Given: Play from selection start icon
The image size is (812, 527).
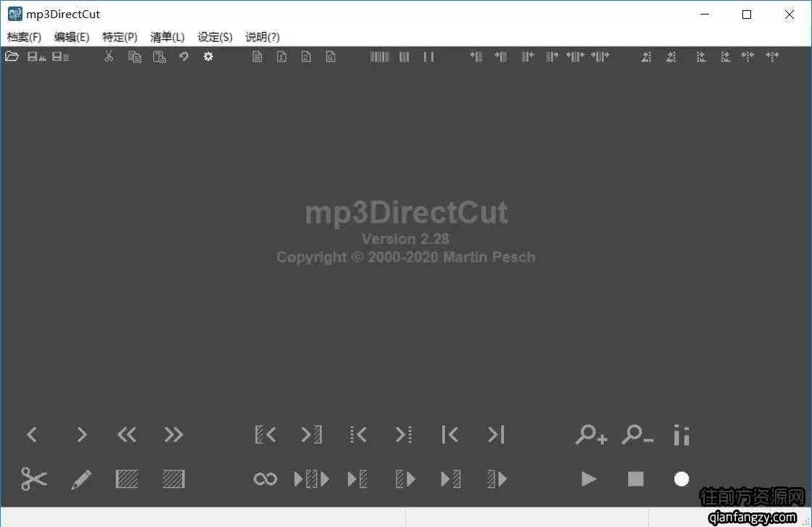Looking at the screenshot, I should point(405,479).
